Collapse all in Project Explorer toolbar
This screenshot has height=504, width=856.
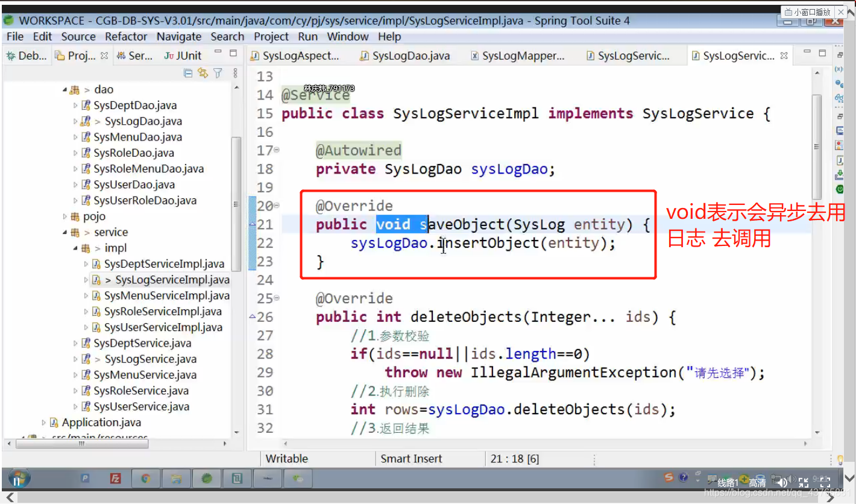(188, 73)
